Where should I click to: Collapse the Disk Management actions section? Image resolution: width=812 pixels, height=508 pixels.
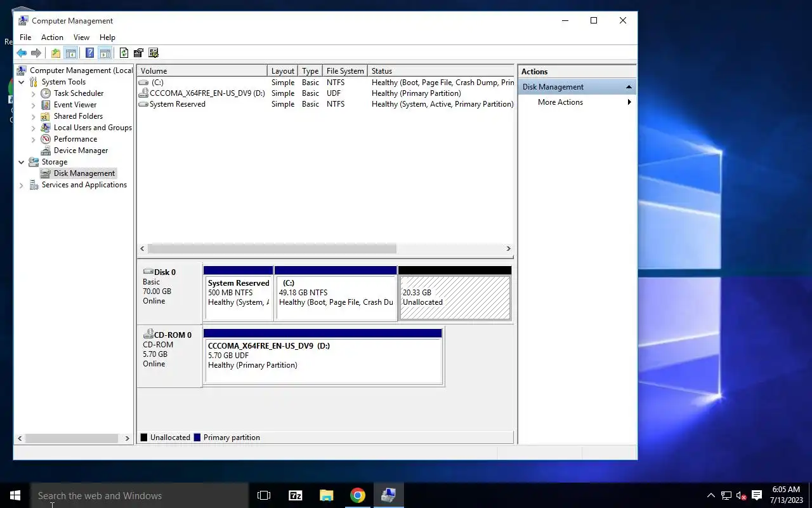tap(629, 87)
